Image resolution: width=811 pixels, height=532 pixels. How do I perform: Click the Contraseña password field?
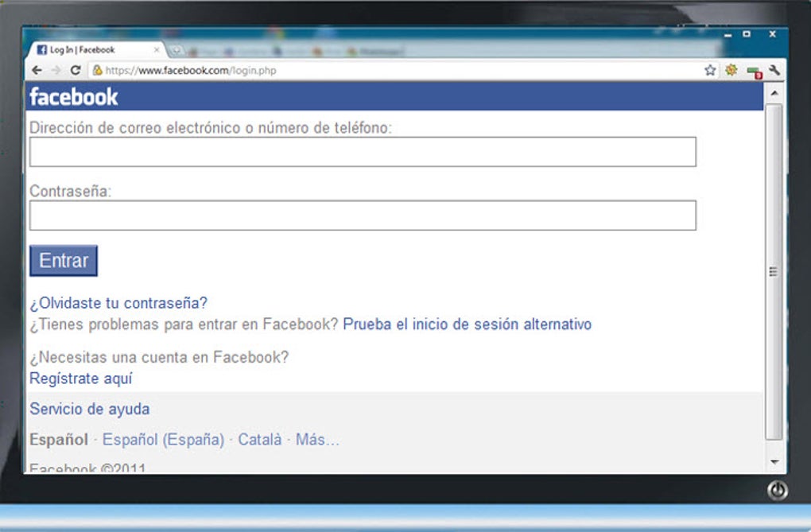363,216
